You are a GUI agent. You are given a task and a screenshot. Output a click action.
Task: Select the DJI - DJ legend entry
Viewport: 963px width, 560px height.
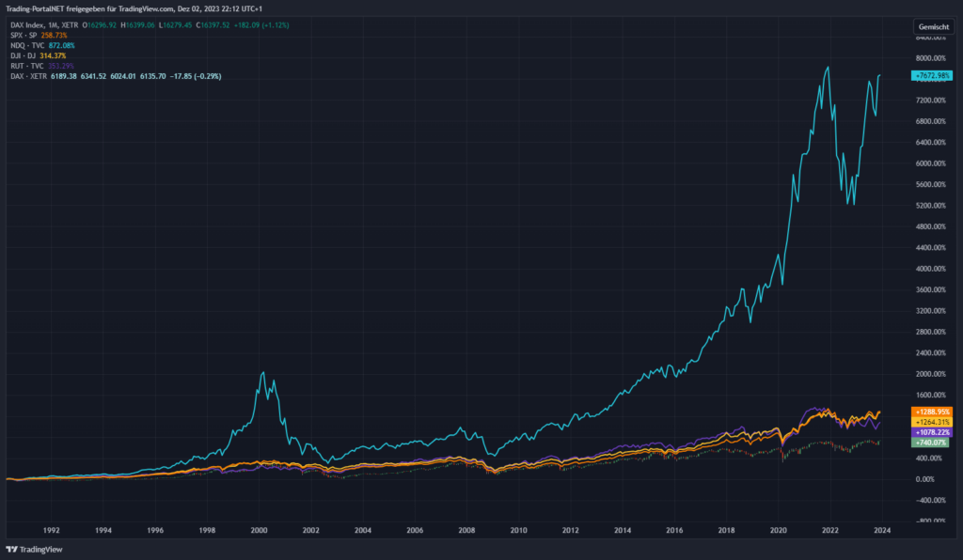(x=23, y=55)
